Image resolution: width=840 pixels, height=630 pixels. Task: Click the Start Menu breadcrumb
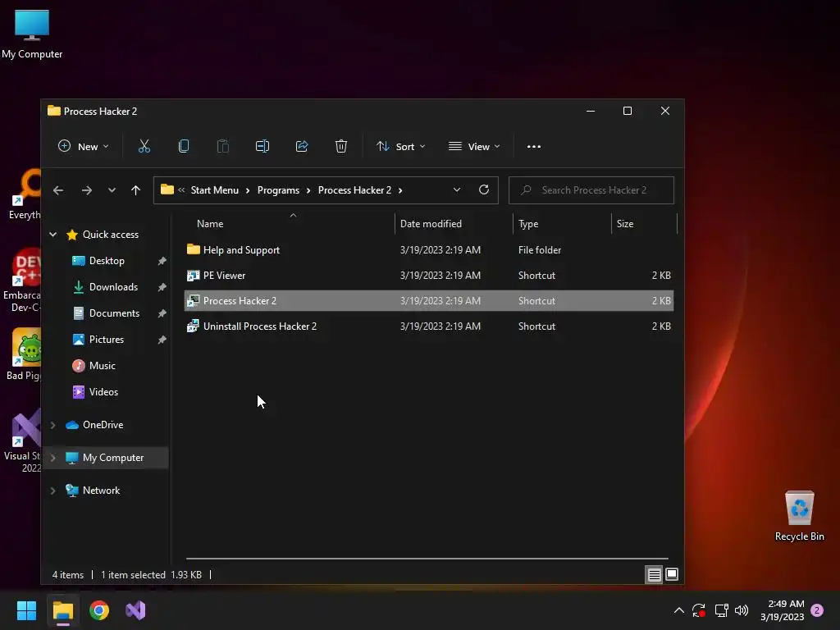(x=215, y=190)
